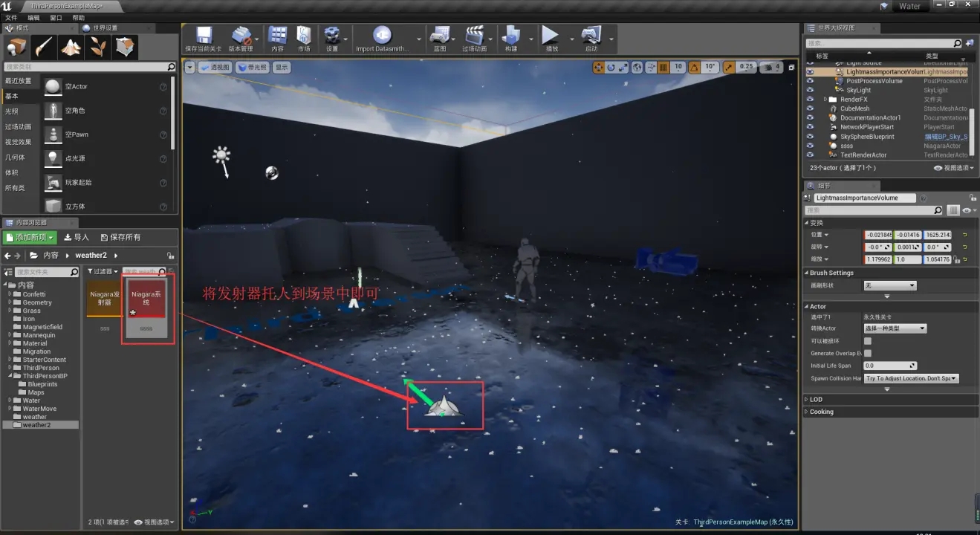Hide the NetworkPlayerStart eye icon

click(811, 127)
